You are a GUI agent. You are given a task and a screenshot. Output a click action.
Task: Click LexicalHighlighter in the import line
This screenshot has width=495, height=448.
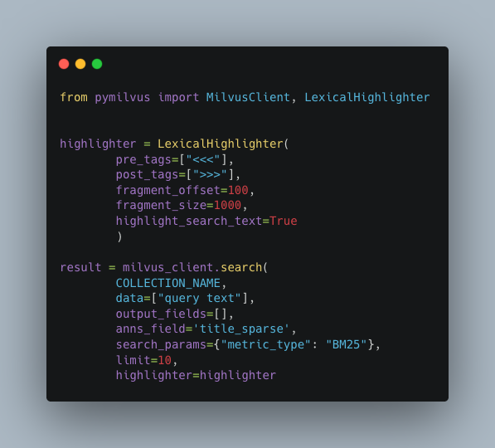coord(367,97)
